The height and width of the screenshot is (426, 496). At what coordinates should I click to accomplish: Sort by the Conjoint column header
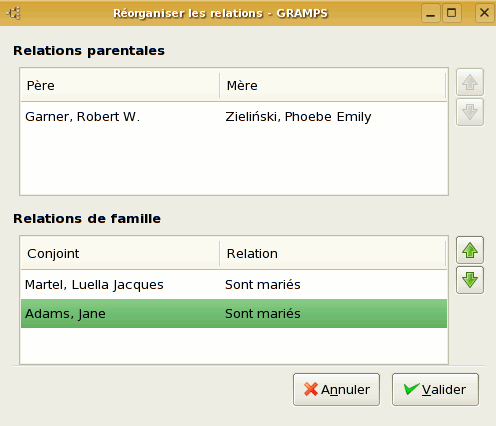[x=120, y=254]
